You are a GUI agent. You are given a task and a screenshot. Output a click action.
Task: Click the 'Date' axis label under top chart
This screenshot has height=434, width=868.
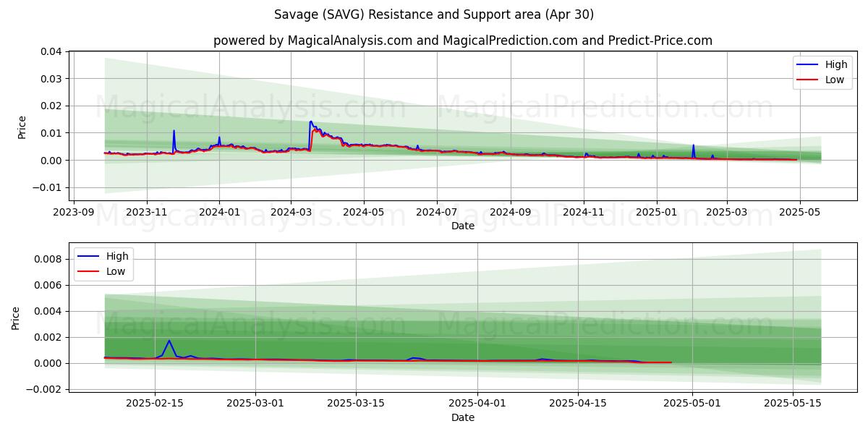point(463,226)
